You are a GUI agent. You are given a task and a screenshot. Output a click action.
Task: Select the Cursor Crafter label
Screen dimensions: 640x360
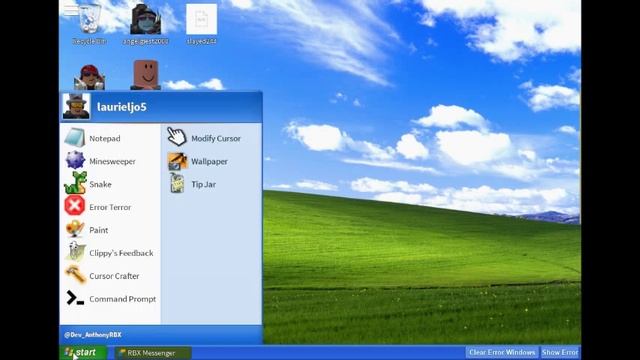[x=114, y=276]
